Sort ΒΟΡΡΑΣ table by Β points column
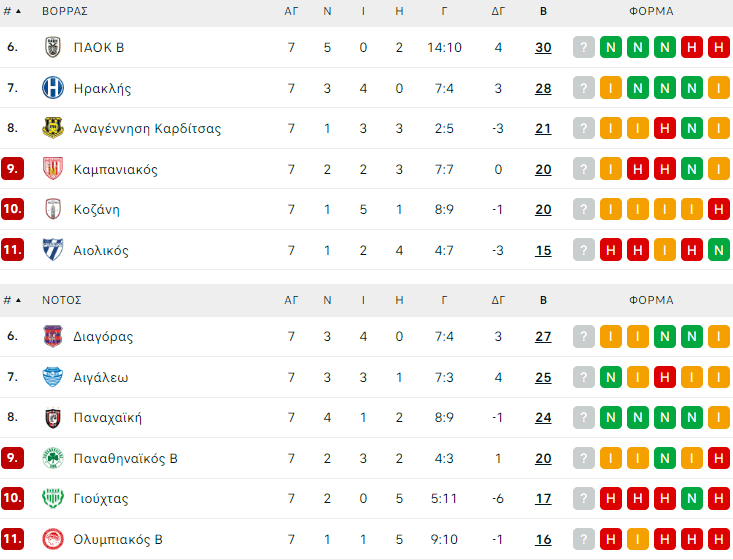Image resolution: width=733 pixels, height=560 pixels. (543, 12)
